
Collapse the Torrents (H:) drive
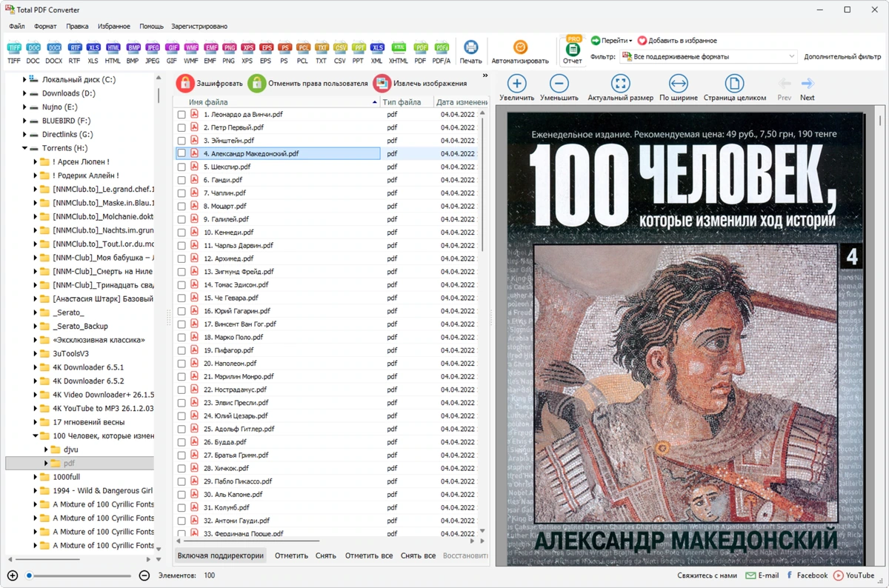coord(24,148)
